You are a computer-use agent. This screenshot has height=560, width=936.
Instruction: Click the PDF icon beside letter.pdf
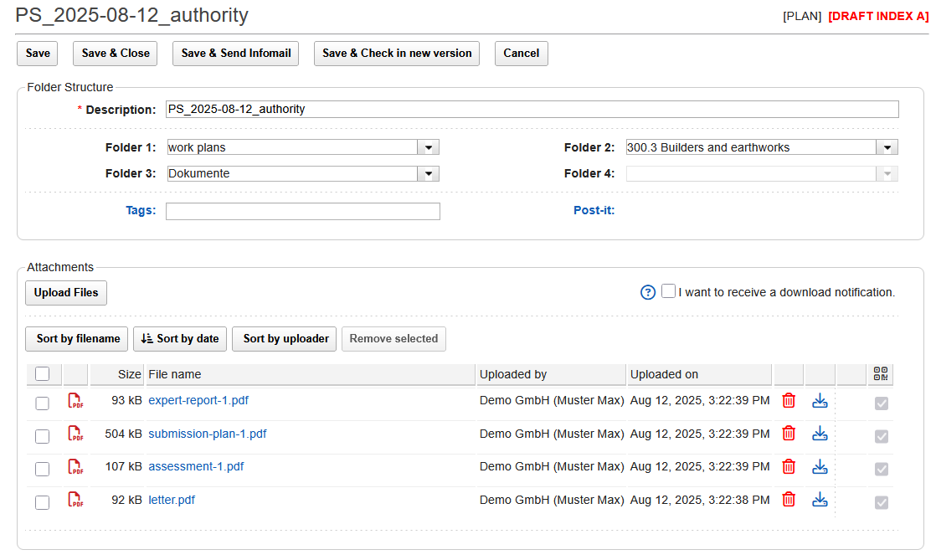click(75, 501)
